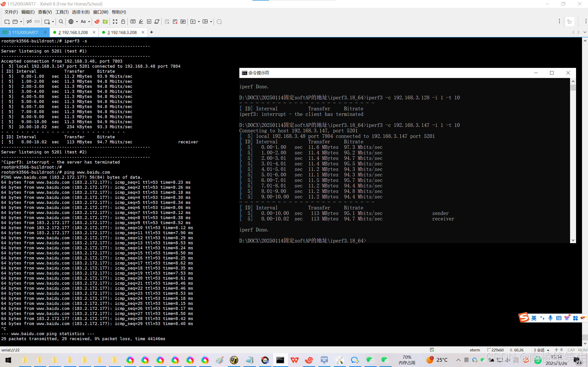Viewport: 588px width, 367px height.
Task: Open the compose bar keyboard icon
Action: (x=133, y=22)
